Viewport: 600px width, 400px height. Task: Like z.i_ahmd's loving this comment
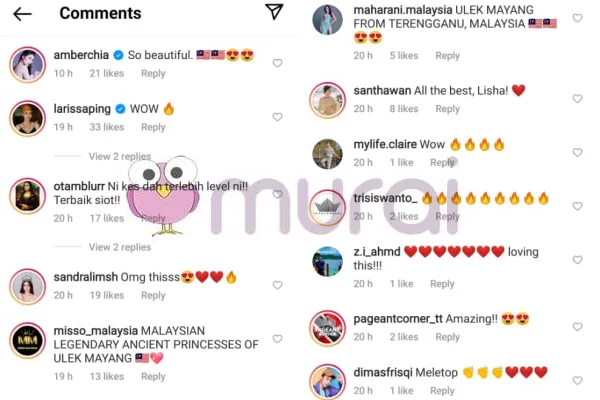(x=577, y=260)
